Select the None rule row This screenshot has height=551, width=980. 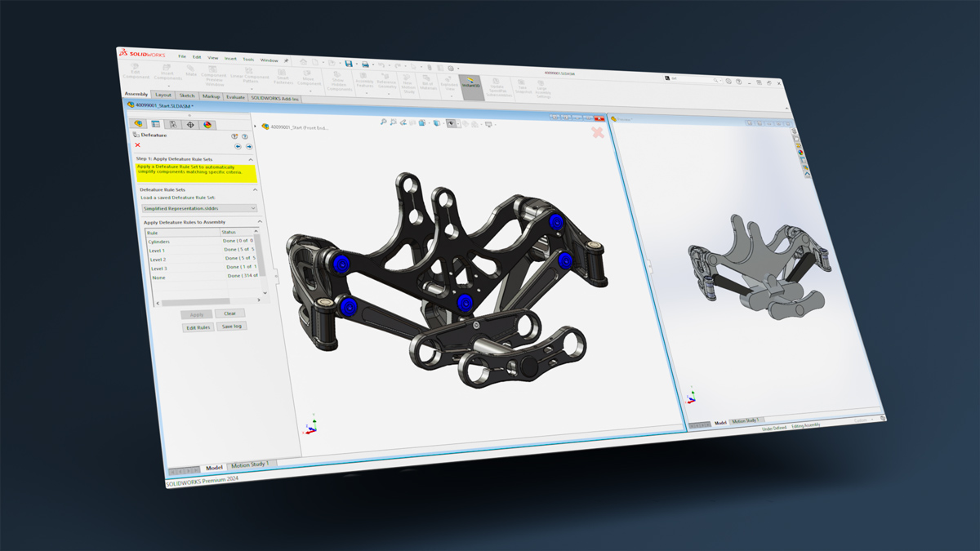pyautogui.click(x=206, y=277)
